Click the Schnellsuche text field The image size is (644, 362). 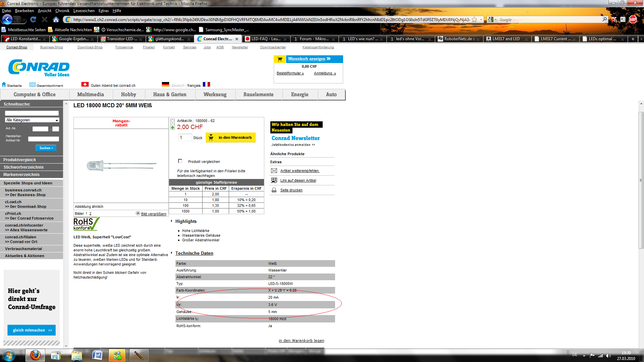tap(32, 113)
